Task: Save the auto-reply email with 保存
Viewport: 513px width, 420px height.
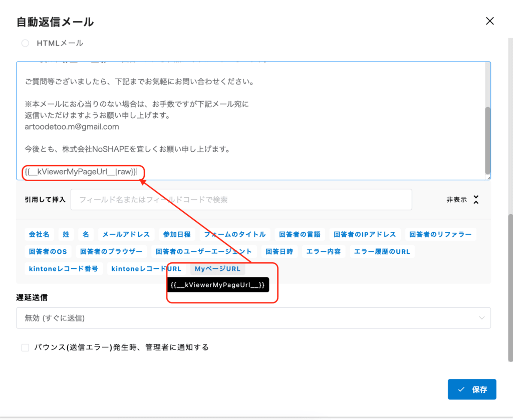Action: (x=471, y=389)
